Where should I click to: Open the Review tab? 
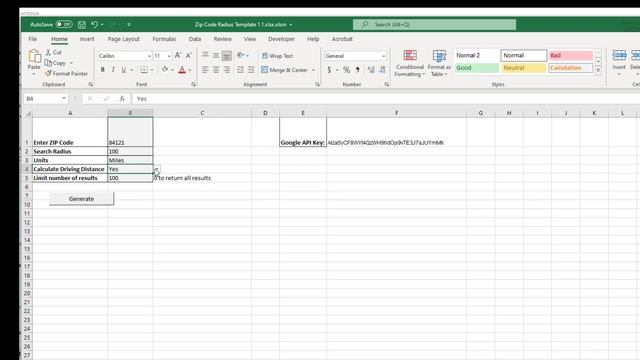(222, 39)
